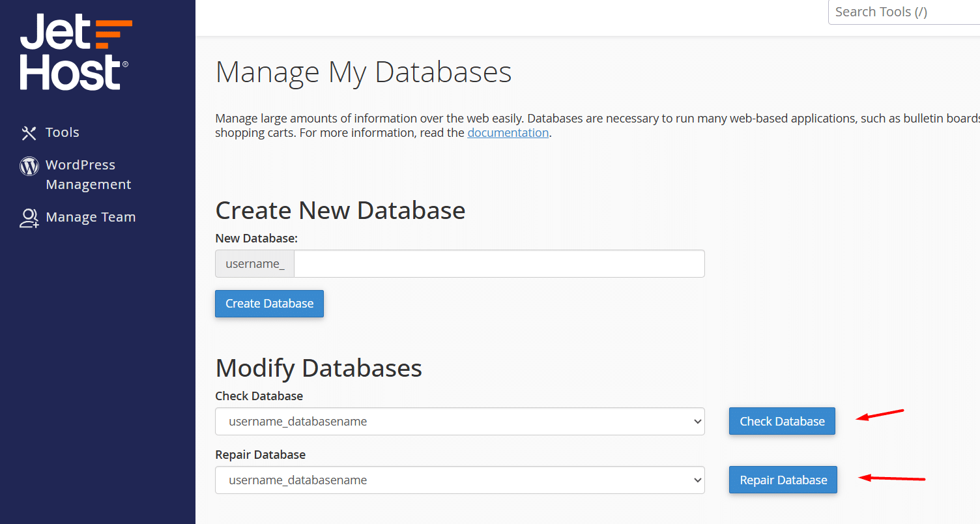Focus the Search Tools field
Screen dimensions: 980x524
click(904, 12)
